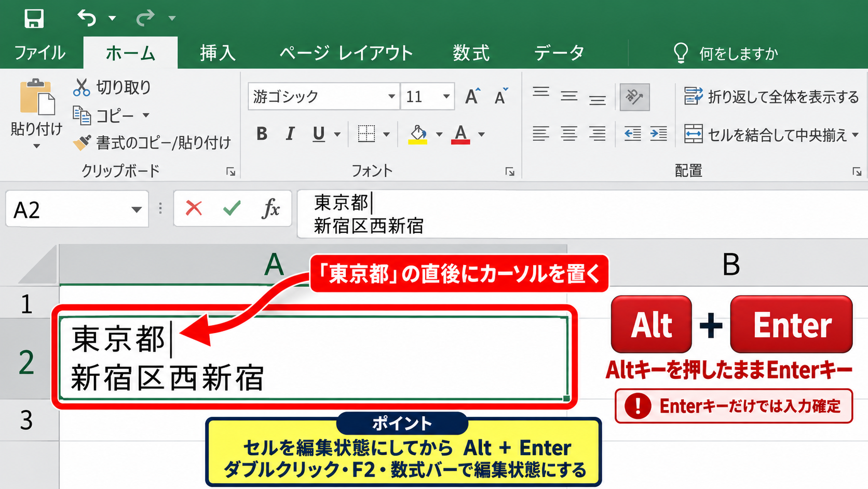Viewport: 868px width, 489px height.
Task: Click the Save floppy disk icon
Action: point(34,18)
